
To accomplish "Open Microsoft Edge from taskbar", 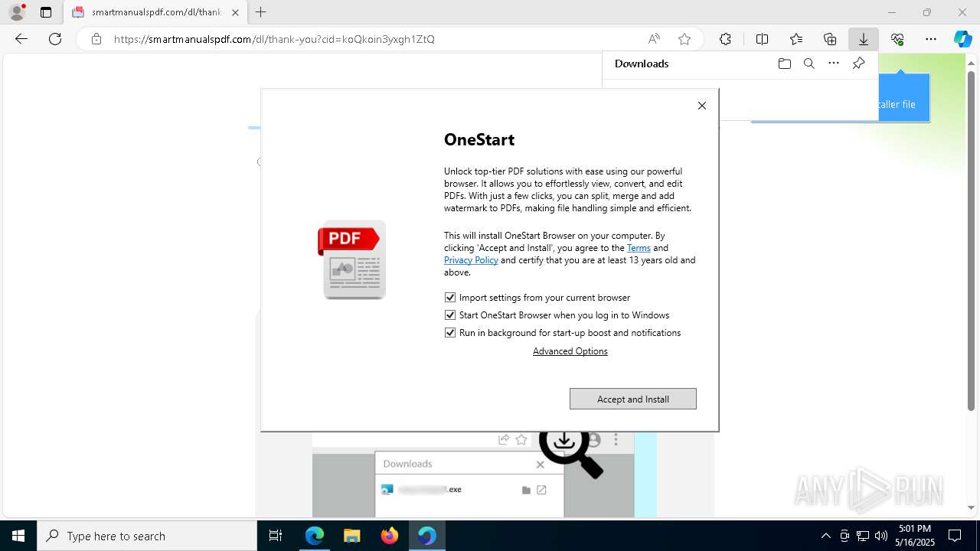I will tap(315, 536).
